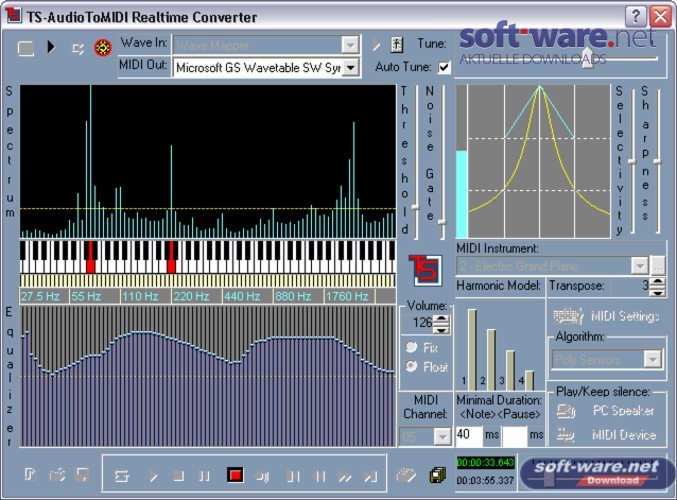Click the grayed stop square in transport bar
The width and height of the screenshot is (677, 500).
[178, 476]
